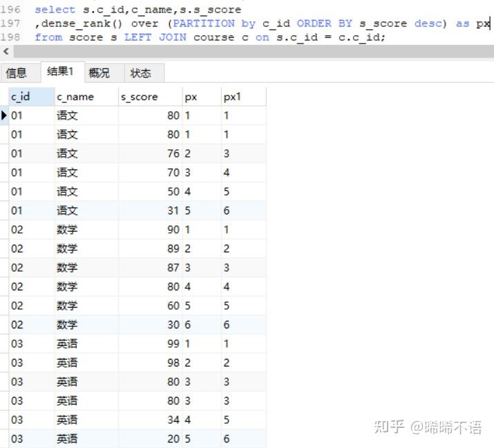Click the left arrow of horizontal scrollbar
Viewport: 494px width, 448px height.
[6, 51]
